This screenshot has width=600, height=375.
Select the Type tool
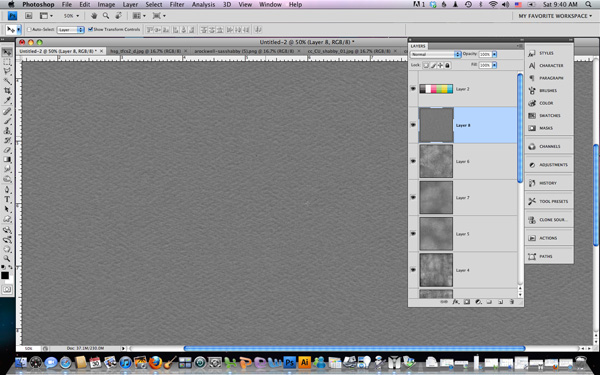tap(7, 200)
